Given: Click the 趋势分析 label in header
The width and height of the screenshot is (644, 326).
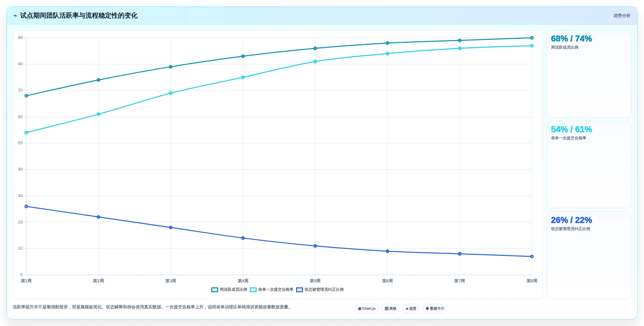Looking at the screenshot, I should coord(622,16).
